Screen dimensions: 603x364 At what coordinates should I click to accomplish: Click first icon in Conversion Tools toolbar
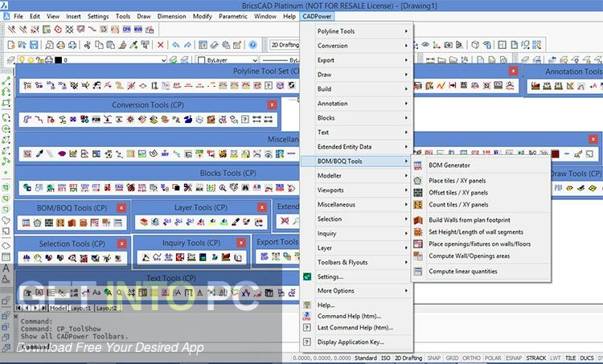(x=27, y=119)
